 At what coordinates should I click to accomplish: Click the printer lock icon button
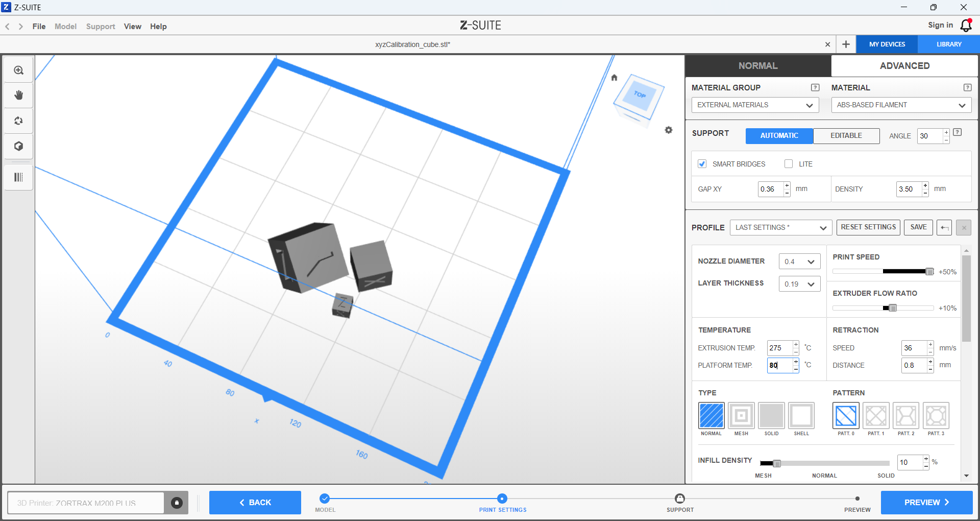click(177, 503)
